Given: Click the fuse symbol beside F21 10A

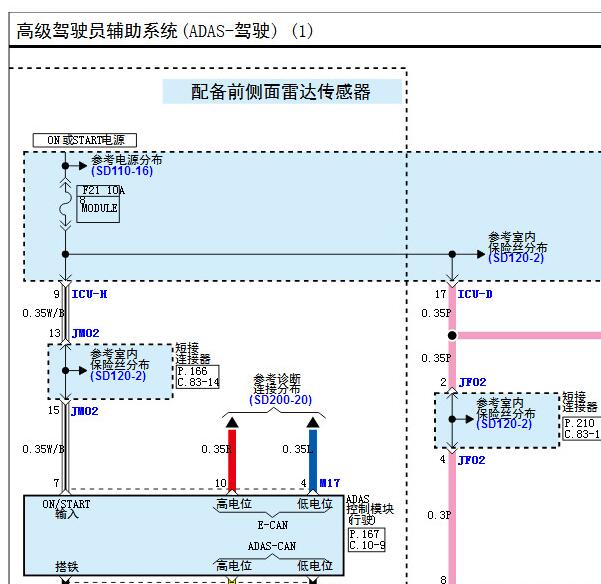Looking at the screenshot, I should click(66, 204).
